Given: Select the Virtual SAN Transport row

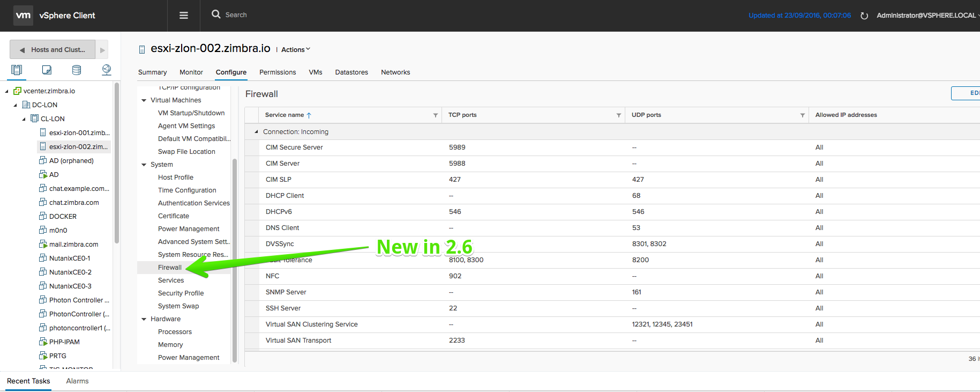Looking at the screenshot, I should click(x=612, y=341).
